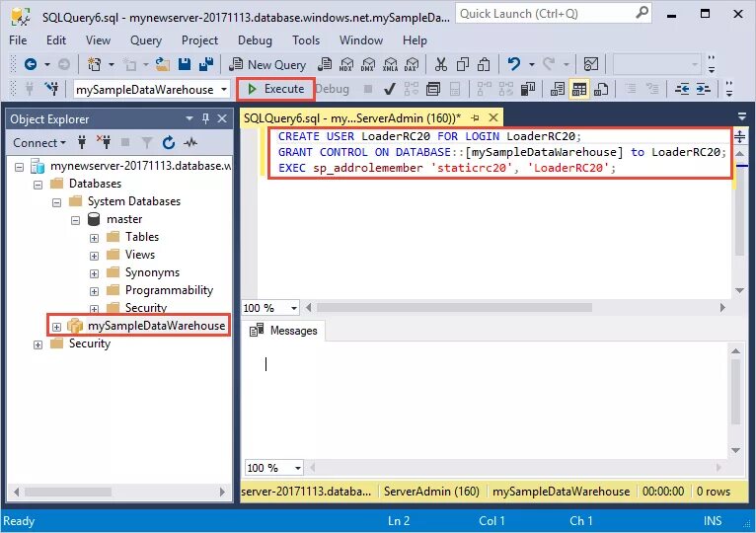Expand the mySampleDataWarehouse database node

(57, 327)
